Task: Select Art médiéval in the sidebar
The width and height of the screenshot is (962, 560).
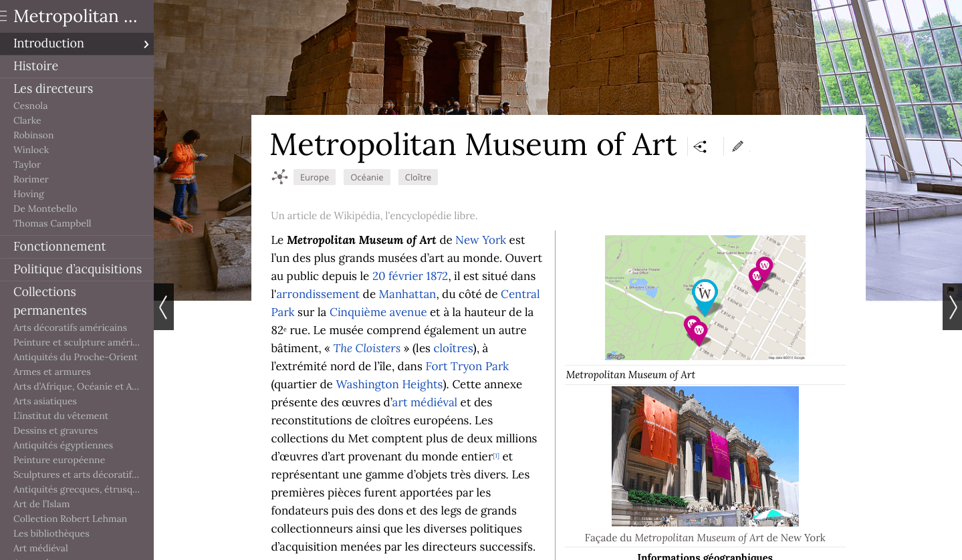Action: coord(41,548)
